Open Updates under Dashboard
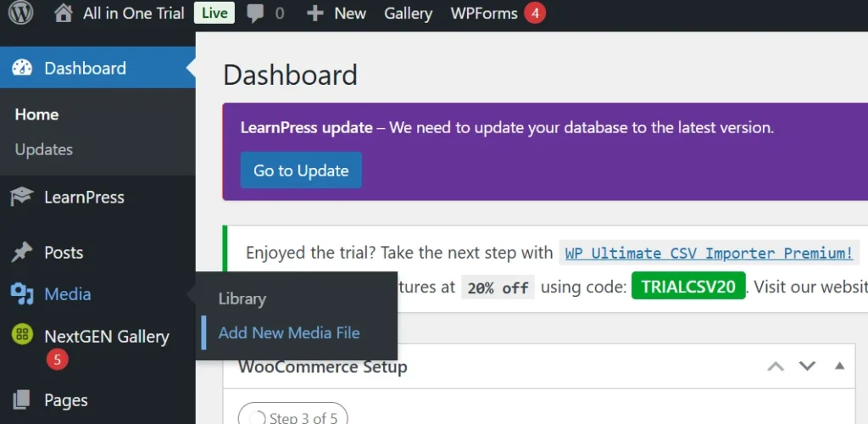868x424 pixels. pos(44,150)
